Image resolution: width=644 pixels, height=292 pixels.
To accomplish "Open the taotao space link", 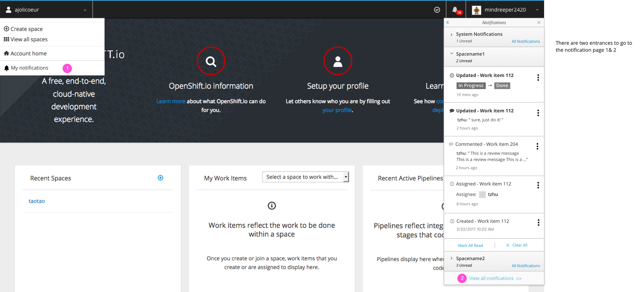I will pos(37,201).
